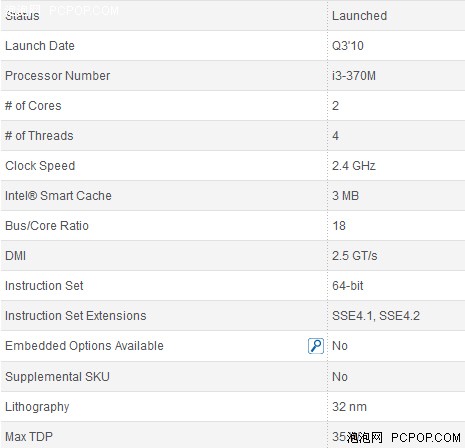Click the magnifier icon beside Embedded Options Available
The height and width of the screenshot is (448, 465).
pos(316,346)
